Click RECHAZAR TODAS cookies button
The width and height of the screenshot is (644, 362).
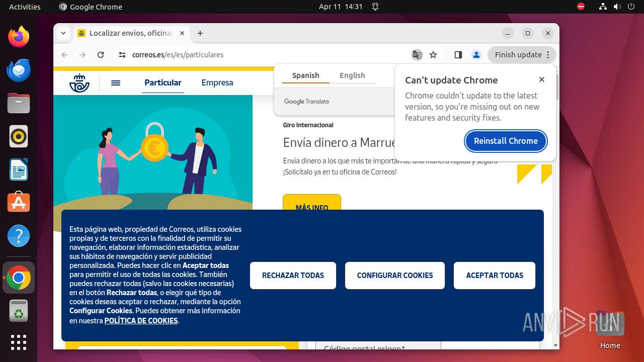[293, 276]
